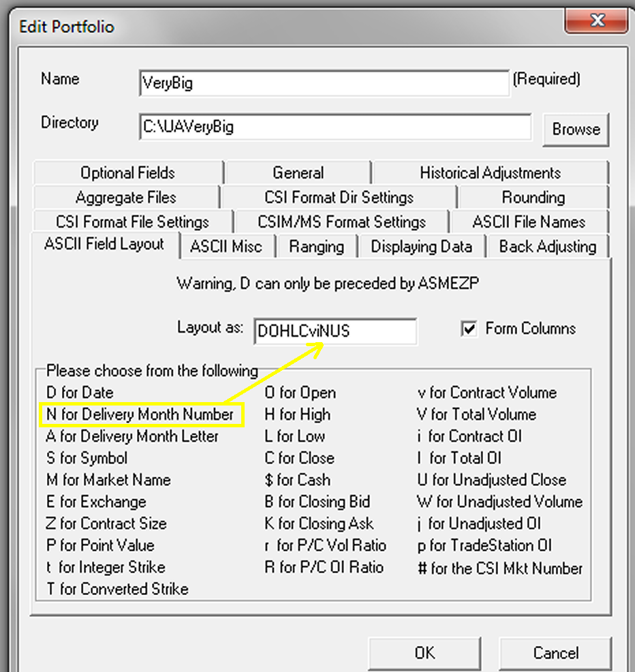Select the Displaying Data tab
Screen dimensions: 635x672
(421, 246)
